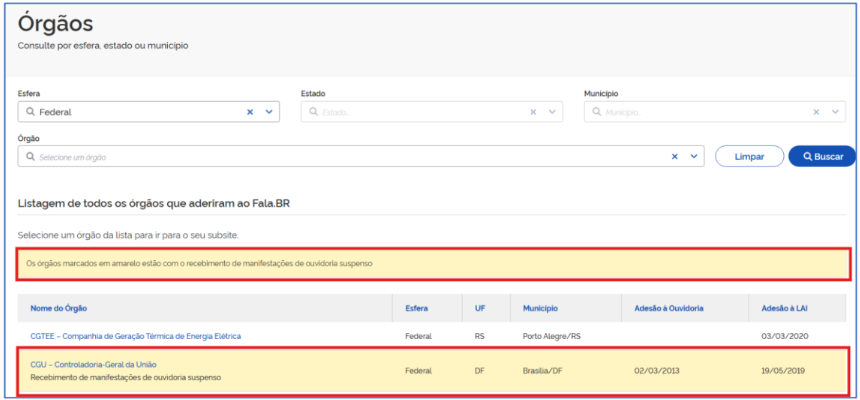
Task: Click the Buscar button
Action: coord(822,156)
